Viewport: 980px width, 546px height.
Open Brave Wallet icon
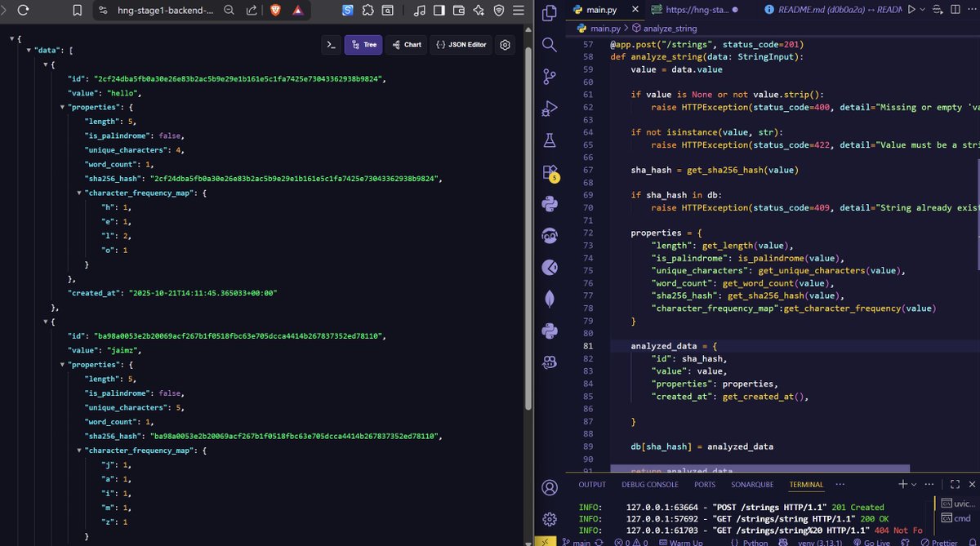point(459,11)
